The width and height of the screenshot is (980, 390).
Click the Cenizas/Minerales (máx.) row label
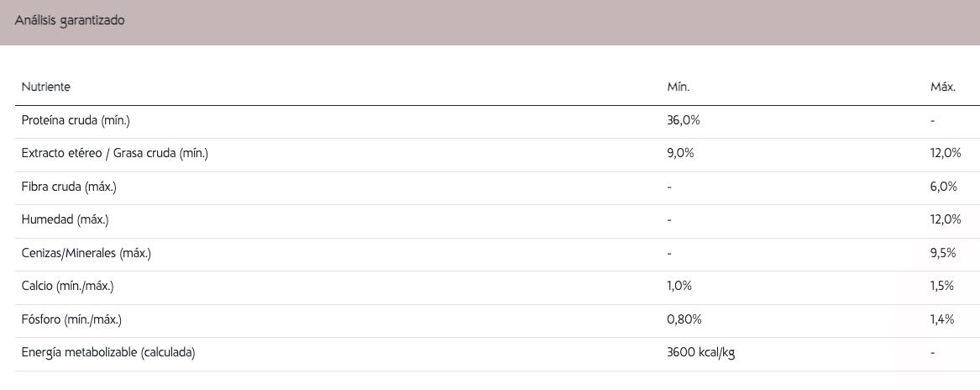[x=86, y=254]
